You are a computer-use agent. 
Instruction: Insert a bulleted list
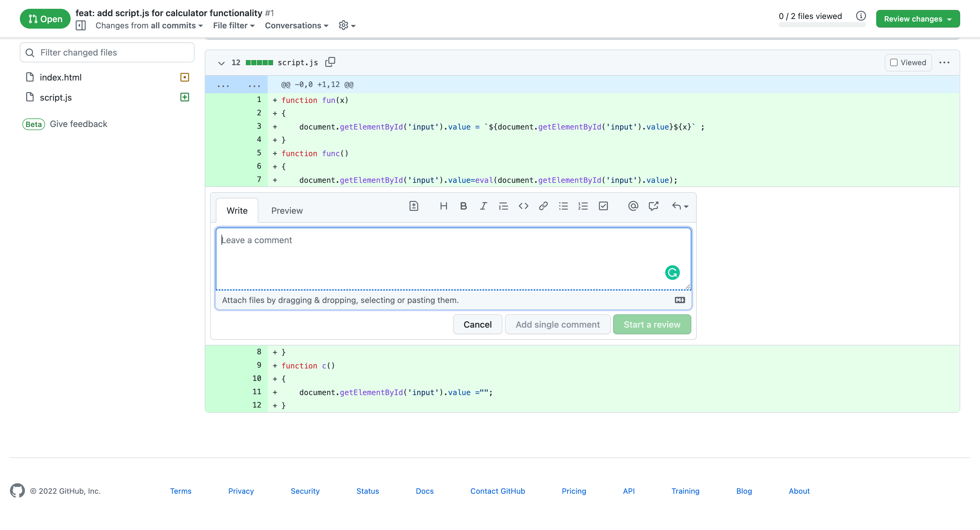point(563,206)
